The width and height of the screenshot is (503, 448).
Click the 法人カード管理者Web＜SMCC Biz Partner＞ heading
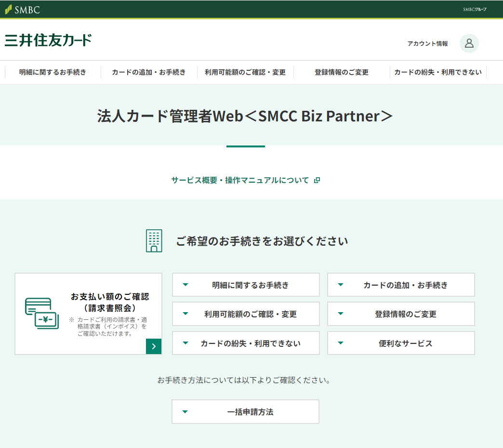(x=245, y=116)
